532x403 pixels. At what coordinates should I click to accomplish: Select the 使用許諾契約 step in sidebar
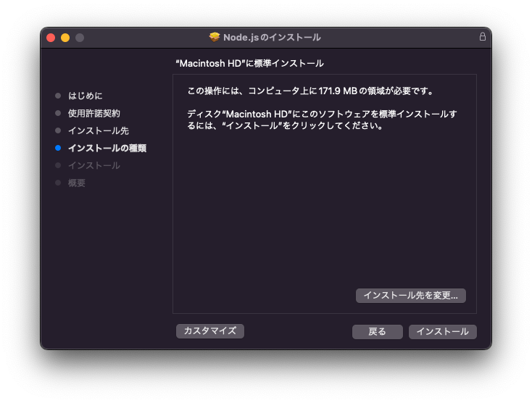point(94,113)
